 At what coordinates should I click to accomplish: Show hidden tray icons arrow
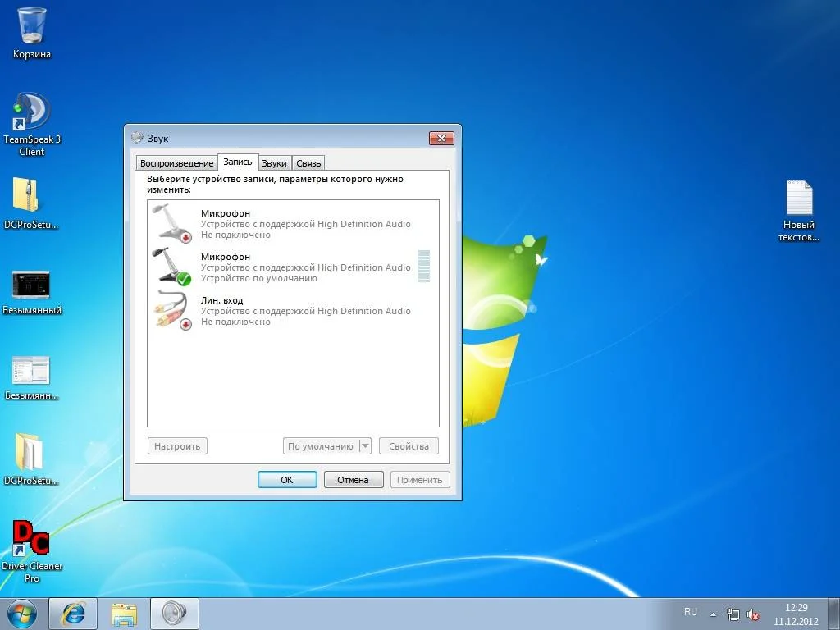(713, 614)
